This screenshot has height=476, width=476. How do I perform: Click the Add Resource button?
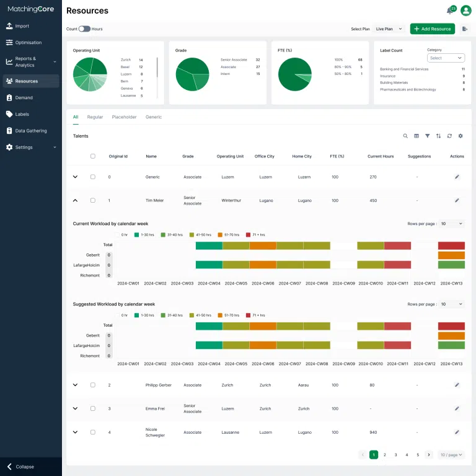coord(432,29)
